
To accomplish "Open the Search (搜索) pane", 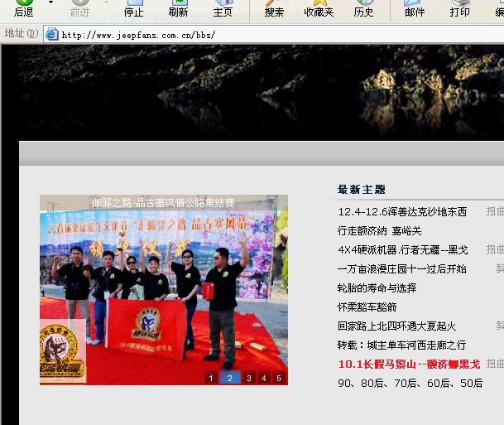I will pos(274,9).
